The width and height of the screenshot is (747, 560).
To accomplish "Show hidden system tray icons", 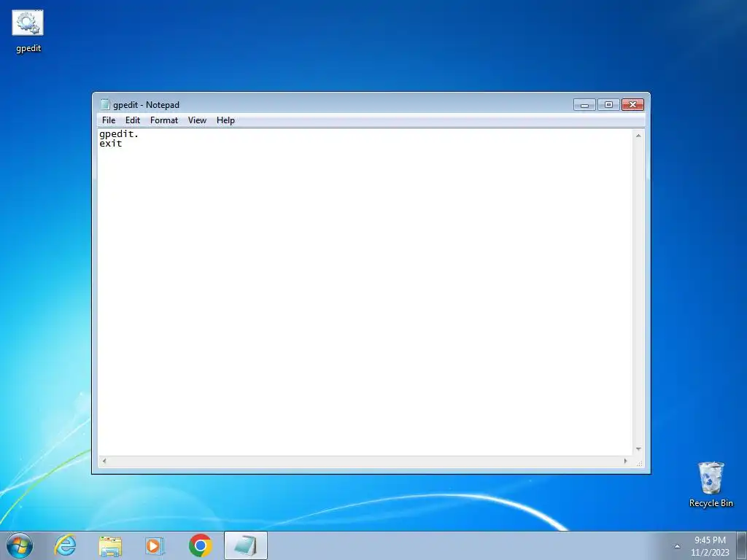I will [677, 546].
